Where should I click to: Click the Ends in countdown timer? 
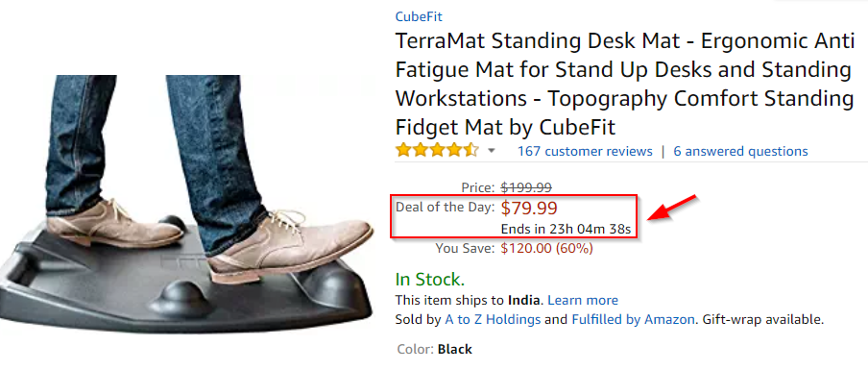pos(566,230)
